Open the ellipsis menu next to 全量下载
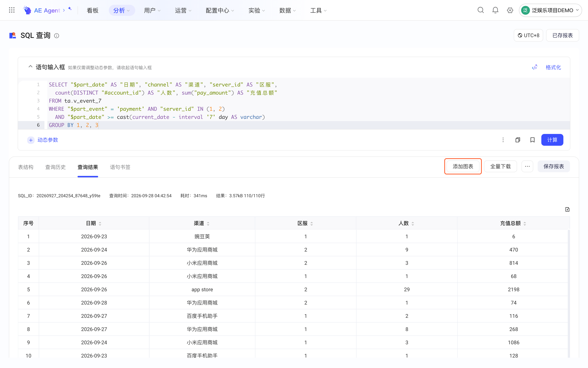Image resolution: width=588 pixels, height=368 pixels. (527, 167)
